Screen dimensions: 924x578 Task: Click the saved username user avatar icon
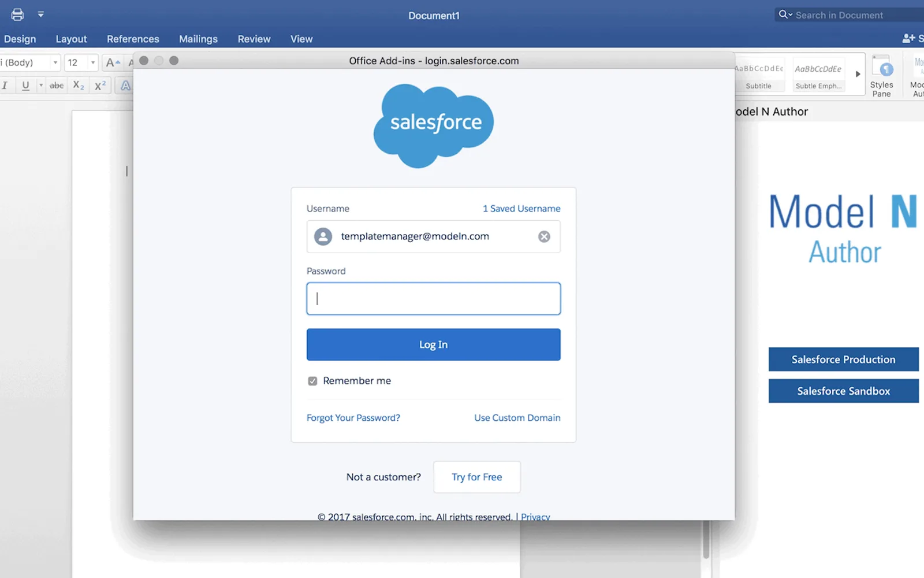tap(323, 236)
